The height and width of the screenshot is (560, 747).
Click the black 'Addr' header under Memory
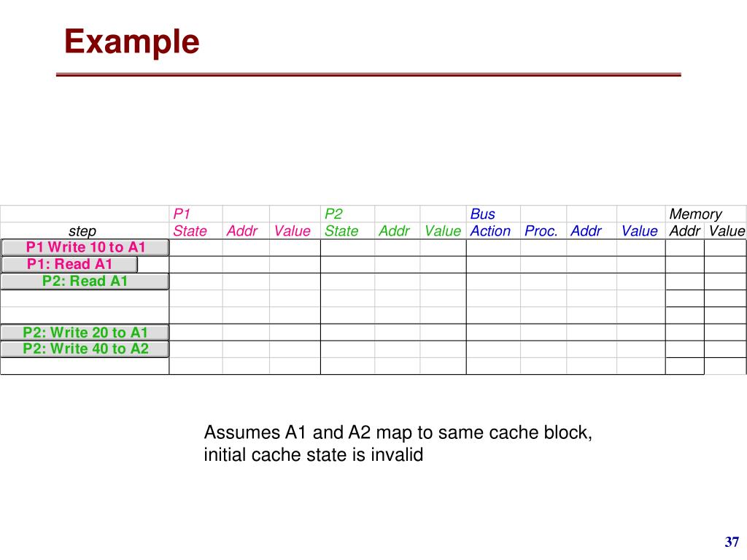click(684, 231)
